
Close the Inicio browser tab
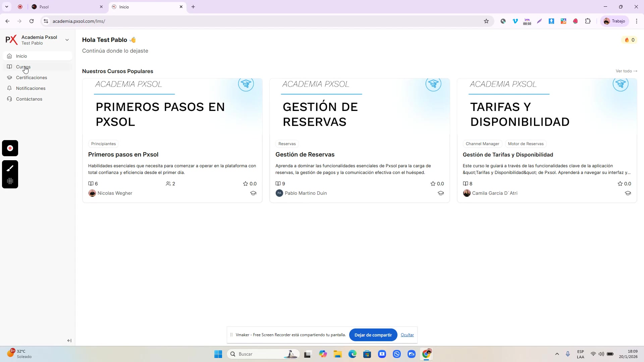[181, 7]
